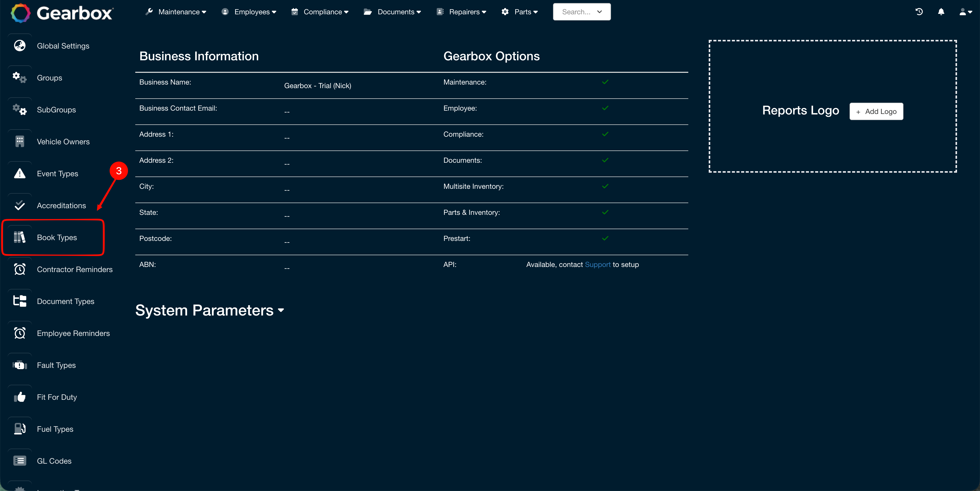Click the Business Name value Gearbox - Trial (Nick)

pyautogui.click(x=318, y=86)
